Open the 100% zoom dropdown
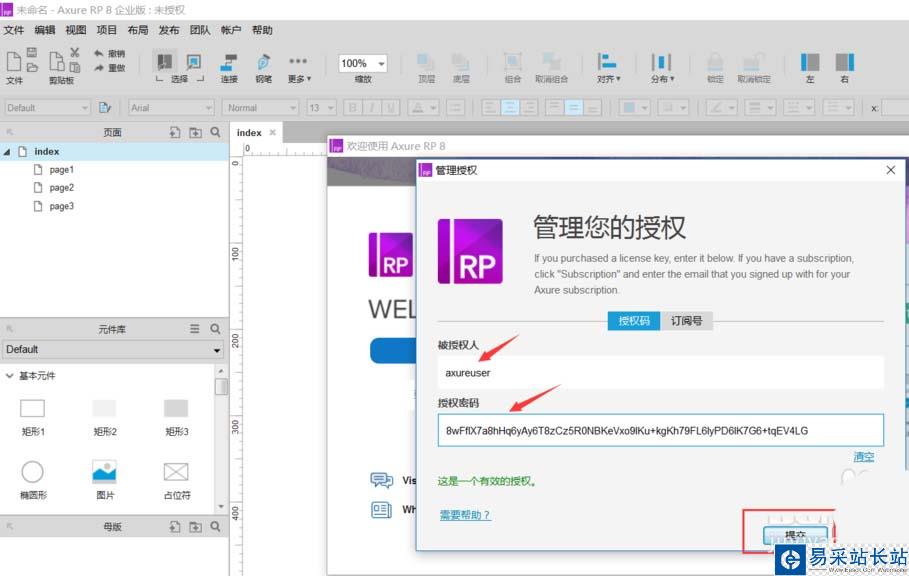 [x=363, y=63]
